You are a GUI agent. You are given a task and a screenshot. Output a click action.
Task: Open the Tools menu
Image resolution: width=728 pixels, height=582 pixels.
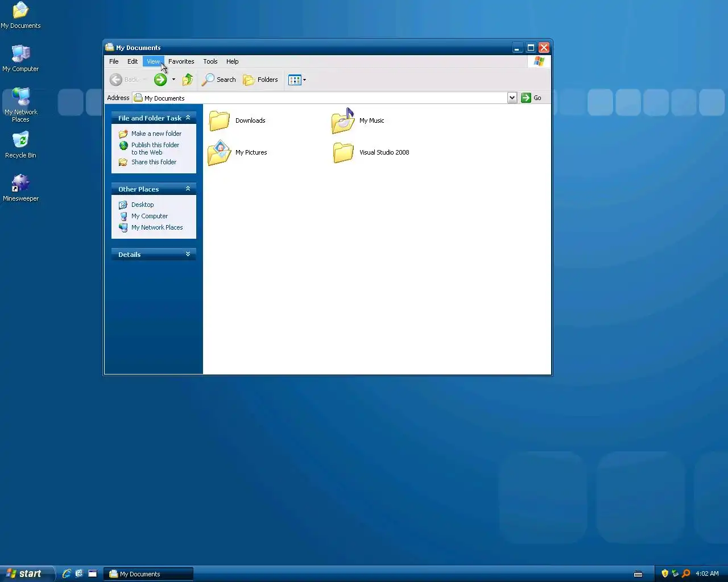(210, 61)
